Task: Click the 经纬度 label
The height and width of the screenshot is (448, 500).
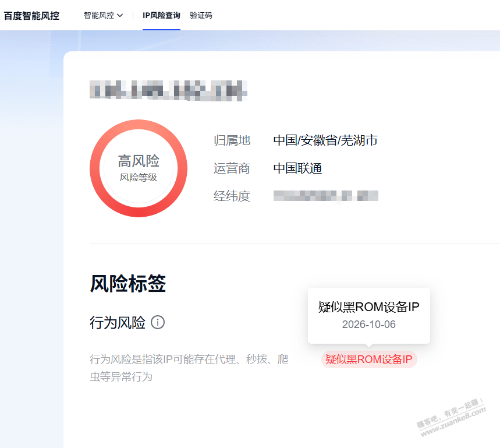Action: click(232, 196)
